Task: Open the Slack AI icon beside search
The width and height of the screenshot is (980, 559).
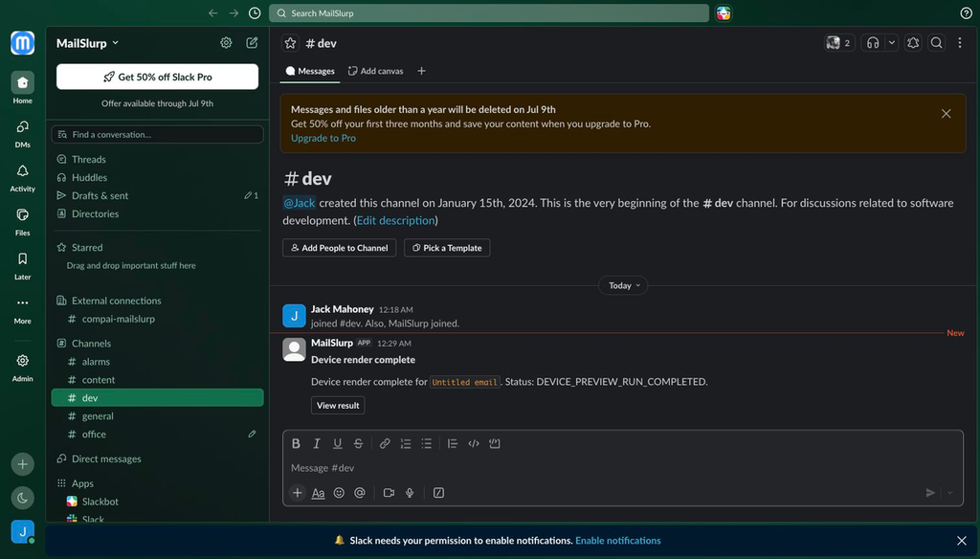Action: click(724, 13)
